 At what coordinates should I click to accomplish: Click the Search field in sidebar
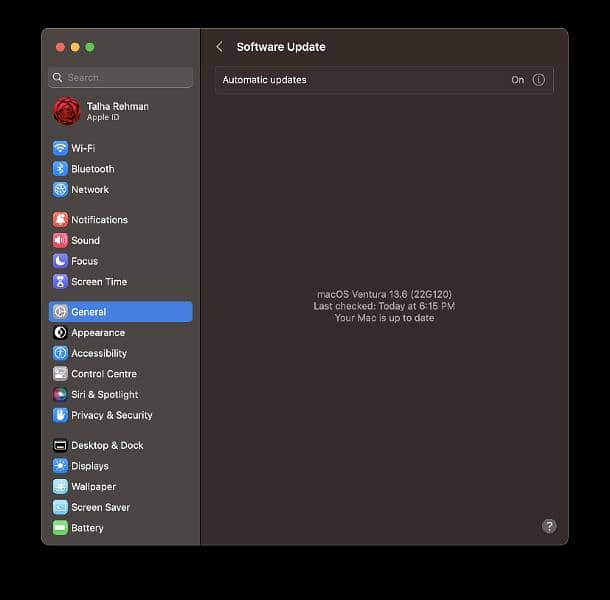click(121, 77)
